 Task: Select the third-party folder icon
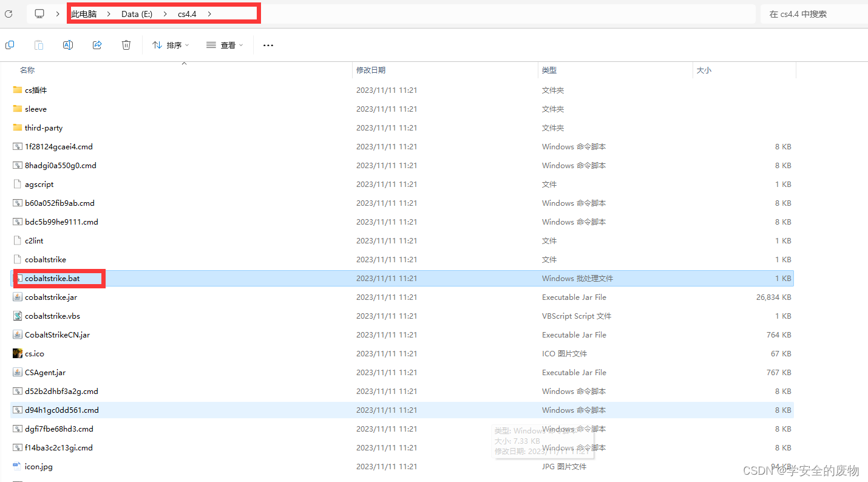[17, 127]
